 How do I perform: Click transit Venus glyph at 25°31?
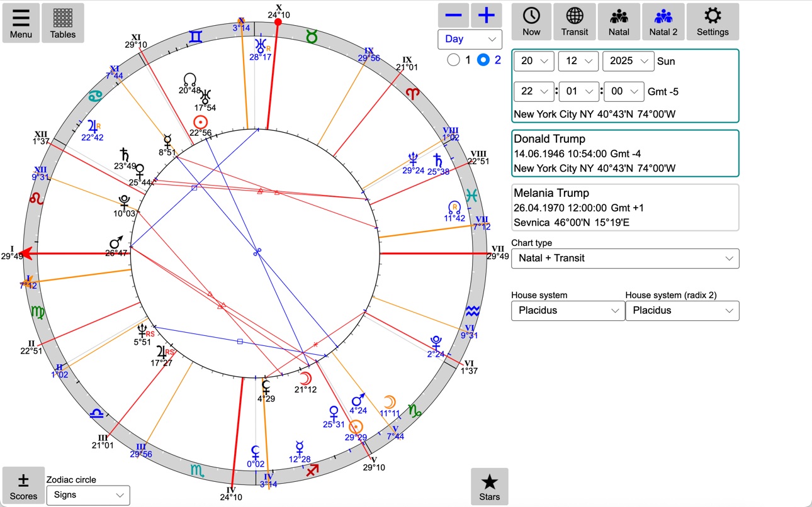tap(334, 413)
